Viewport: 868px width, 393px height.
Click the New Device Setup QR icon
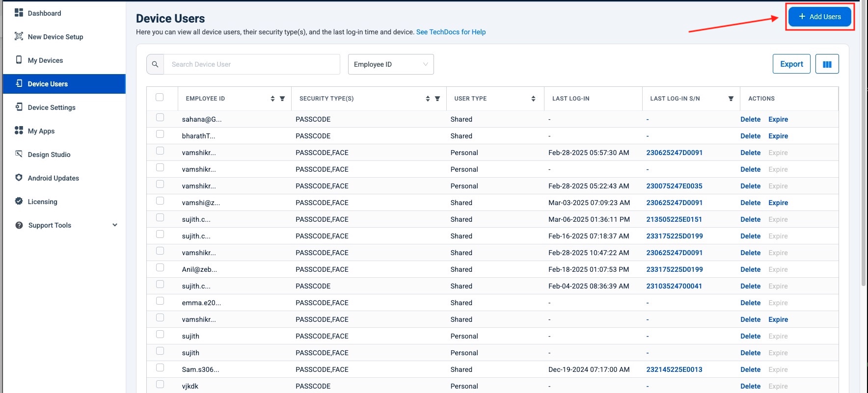coord(19,36)
